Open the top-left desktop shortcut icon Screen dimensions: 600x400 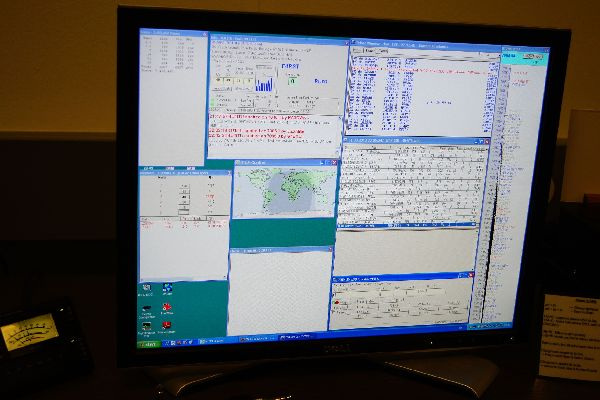click(147, 288)
